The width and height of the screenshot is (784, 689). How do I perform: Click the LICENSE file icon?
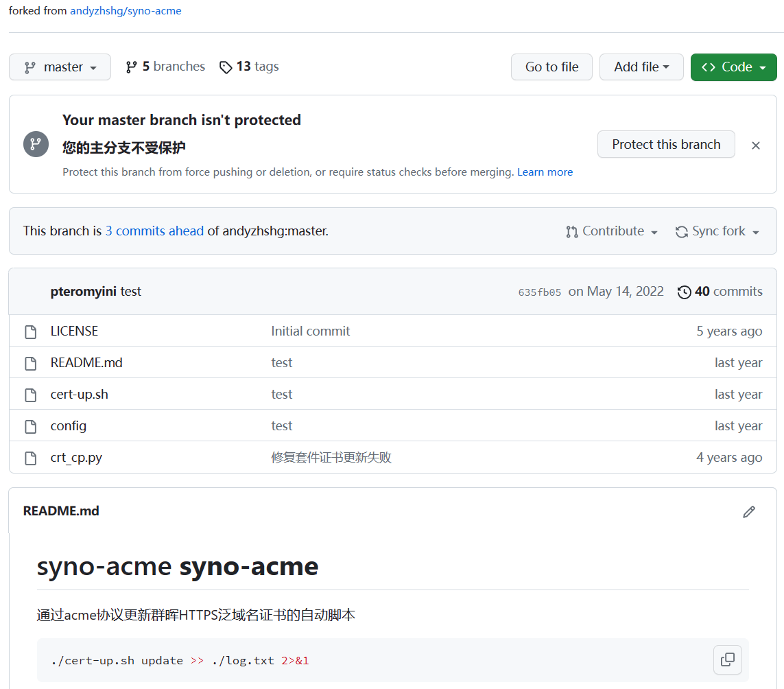coord(30,332)
